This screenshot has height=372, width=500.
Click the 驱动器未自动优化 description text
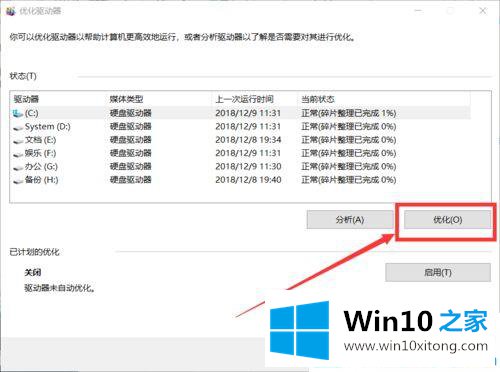[x=60, y=288]
